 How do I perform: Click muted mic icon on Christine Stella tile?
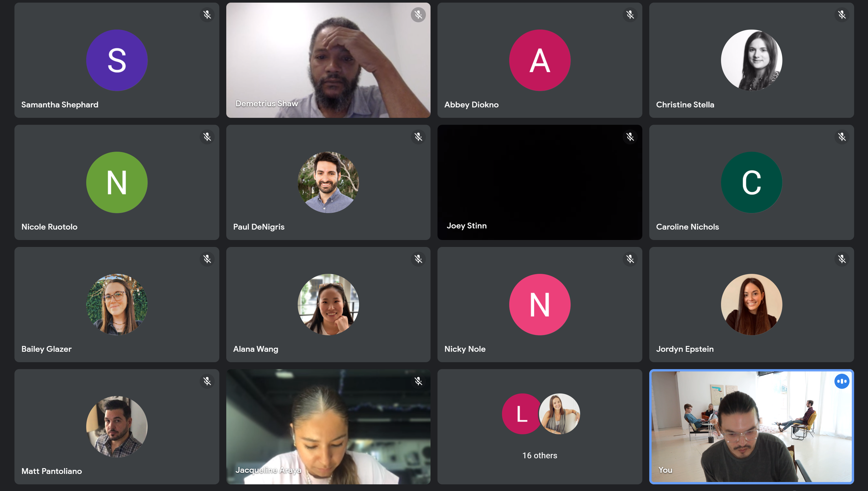842,15
